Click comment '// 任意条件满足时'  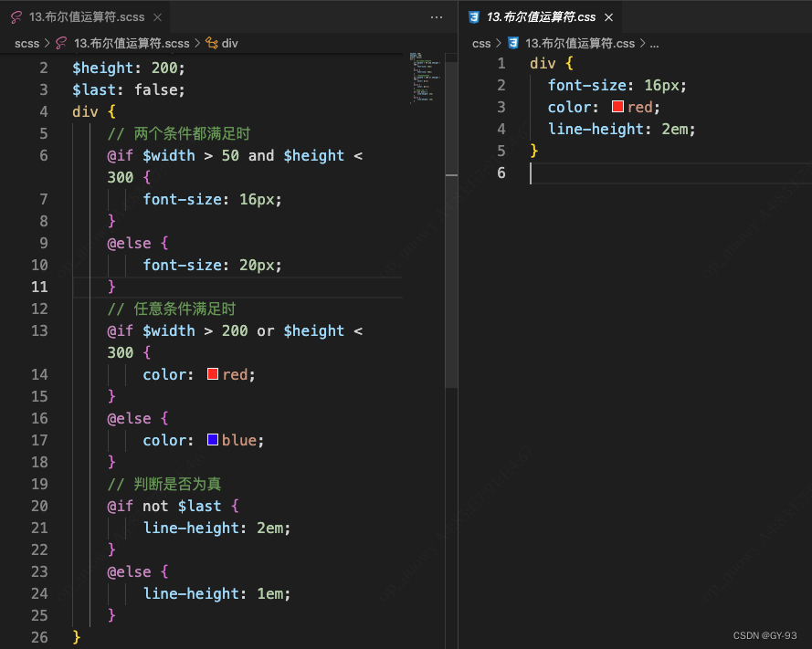[x=172, y=309]
